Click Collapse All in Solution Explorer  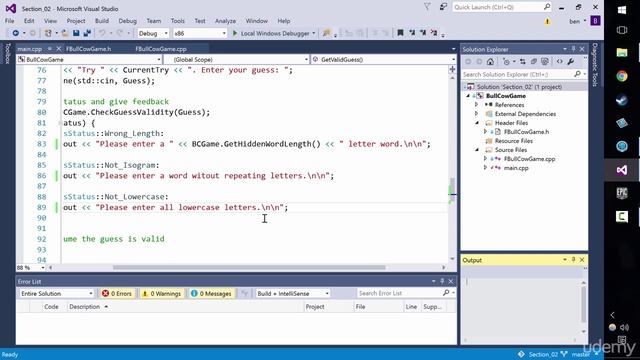coord(533,62)
